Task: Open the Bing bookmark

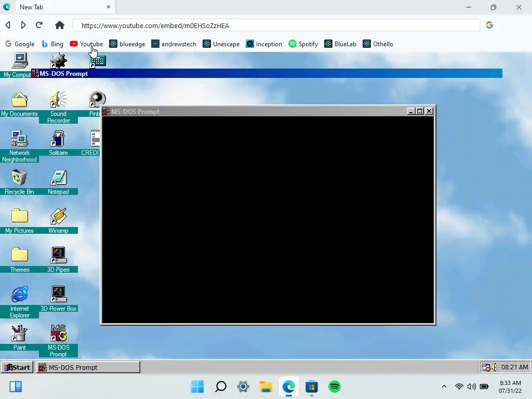Action: (x=52, y=44)
